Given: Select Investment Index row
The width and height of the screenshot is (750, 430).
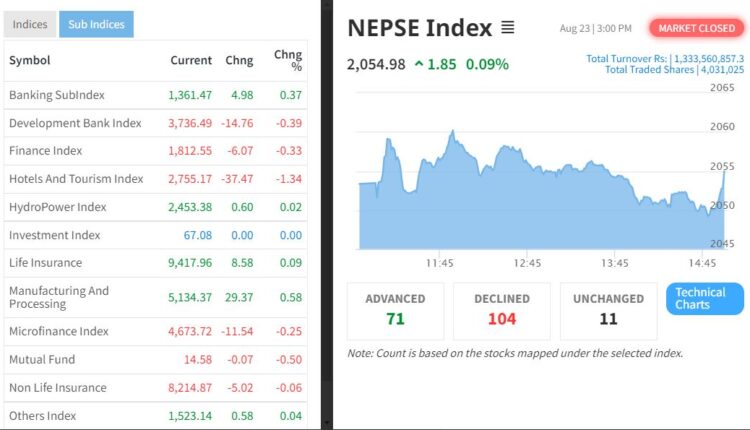Looking at the screenshot, I should [55, 235].
